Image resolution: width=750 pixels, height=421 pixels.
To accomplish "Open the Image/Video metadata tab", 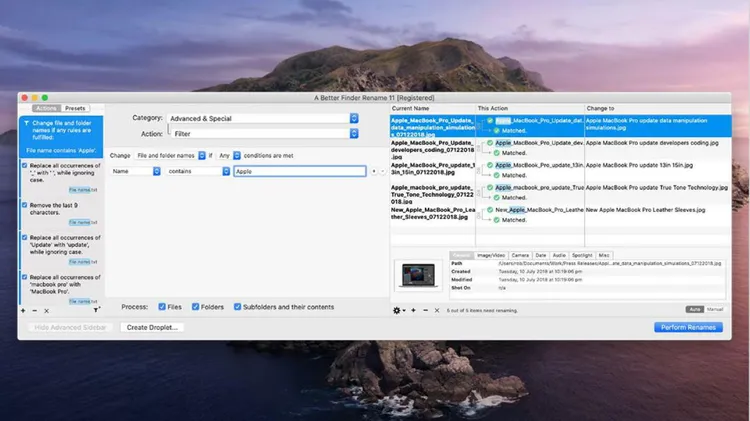I will [489, 255].
